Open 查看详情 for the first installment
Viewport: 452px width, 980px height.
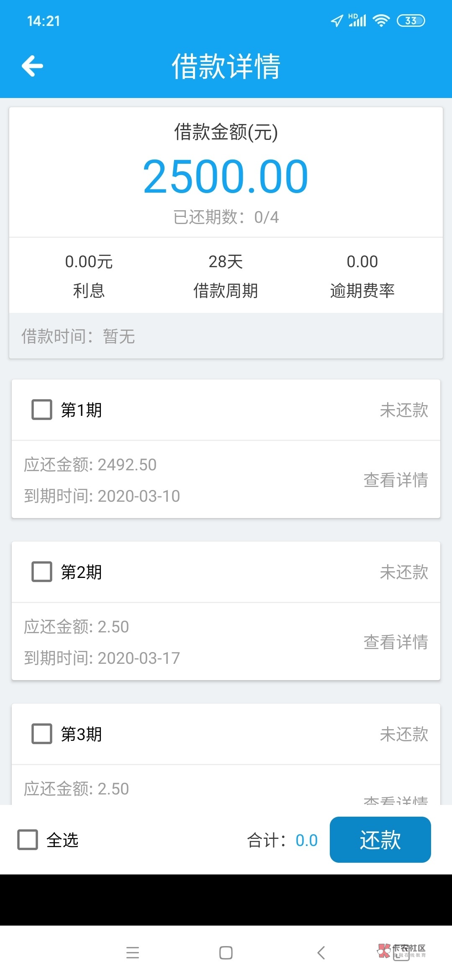point(395,480)
